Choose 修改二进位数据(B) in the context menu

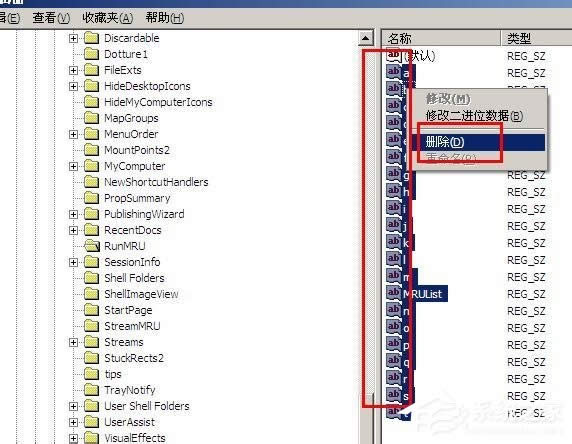pos(474,116)
